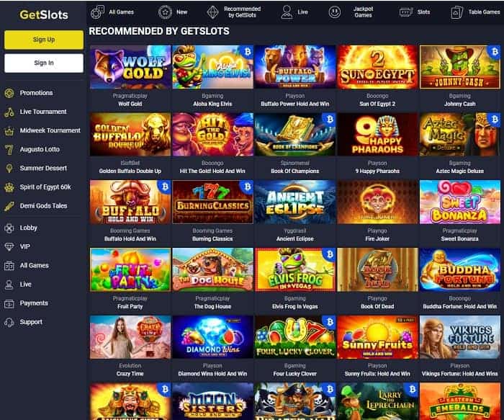
Task: Click the Promotions icon in sidebar
Action: [9, 93]
